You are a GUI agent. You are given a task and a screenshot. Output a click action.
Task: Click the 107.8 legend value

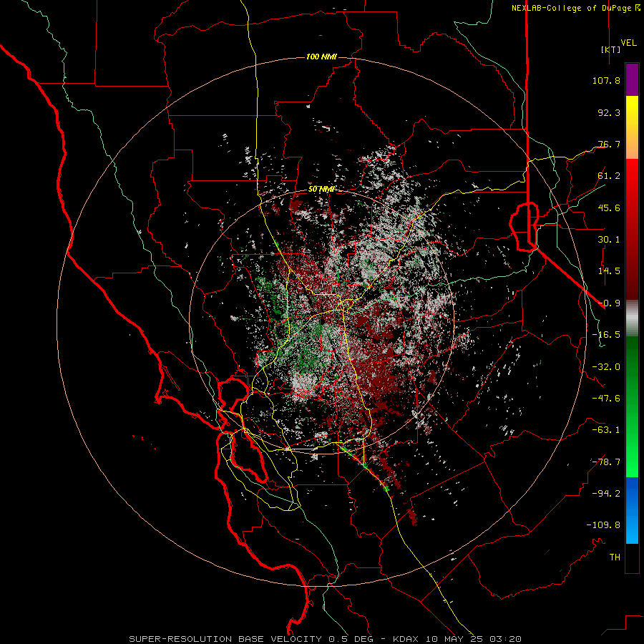click(606, 80)
